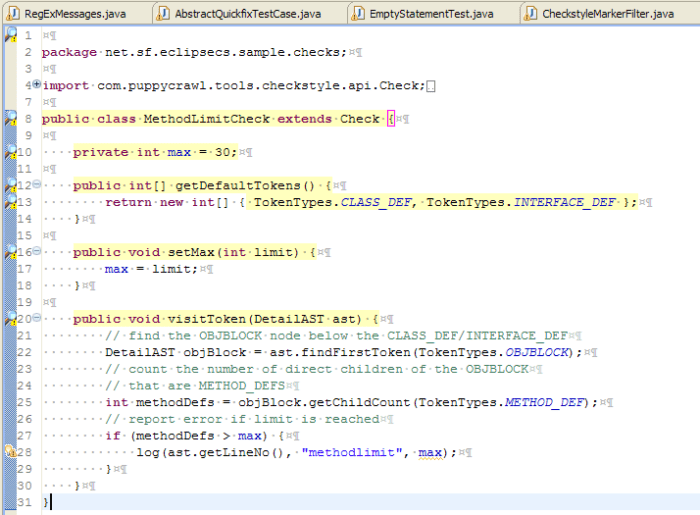Collapse the visitToken method at line 20
Screen dimensions: 700x515
(37, 317)
